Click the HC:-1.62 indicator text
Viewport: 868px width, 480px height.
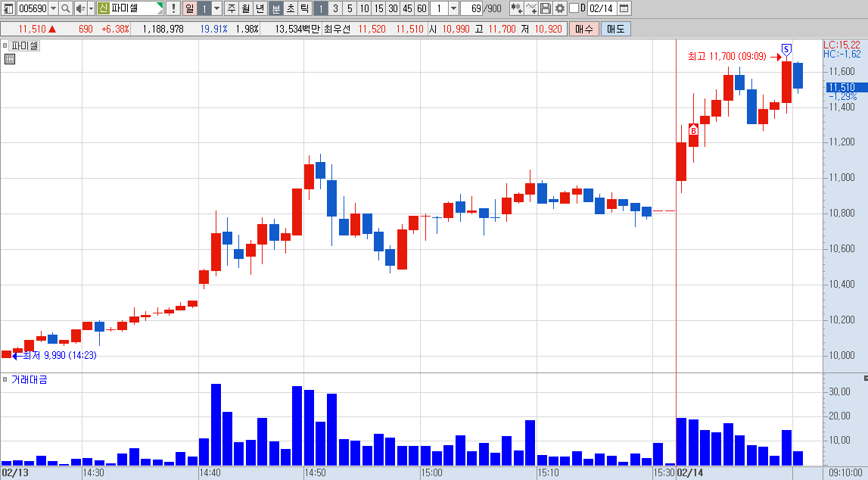click(842, 54)
